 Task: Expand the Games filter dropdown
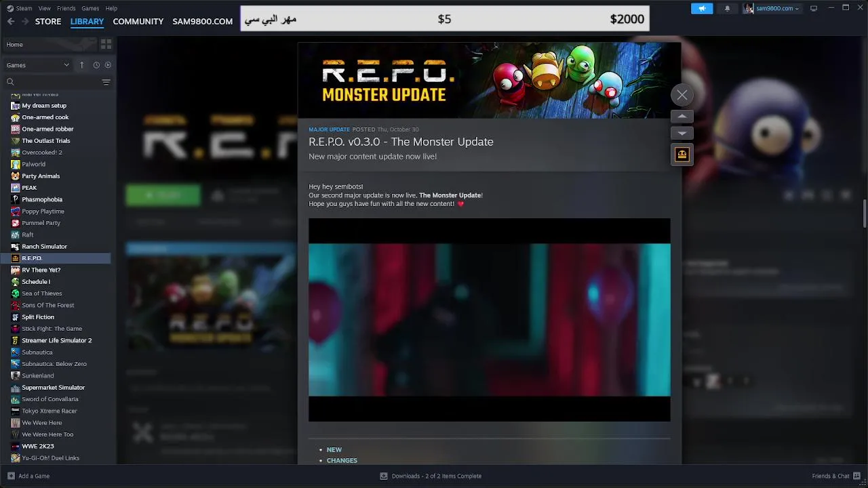(x=38, y=65)
